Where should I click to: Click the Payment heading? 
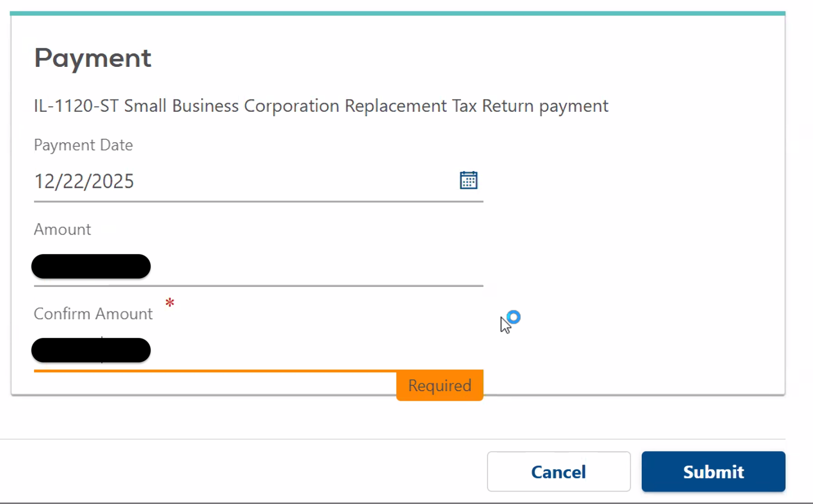click(93, 58)
